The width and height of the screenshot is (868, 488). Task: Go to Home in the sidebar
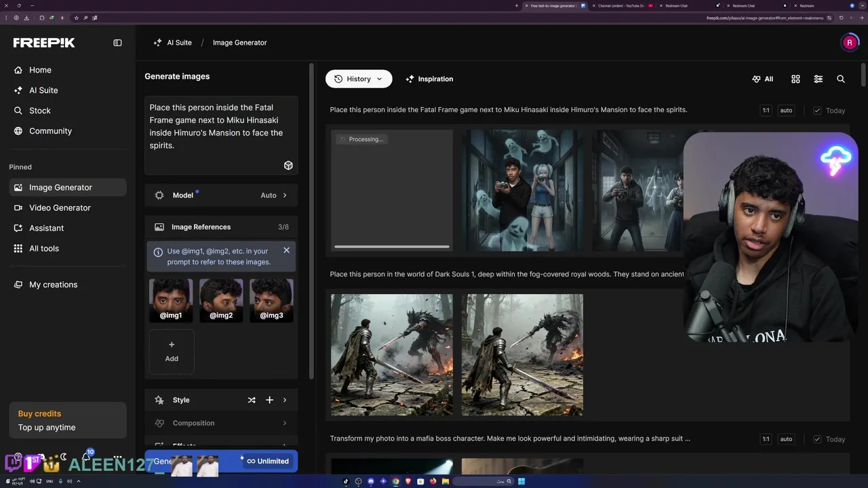[x=40, y=70]
